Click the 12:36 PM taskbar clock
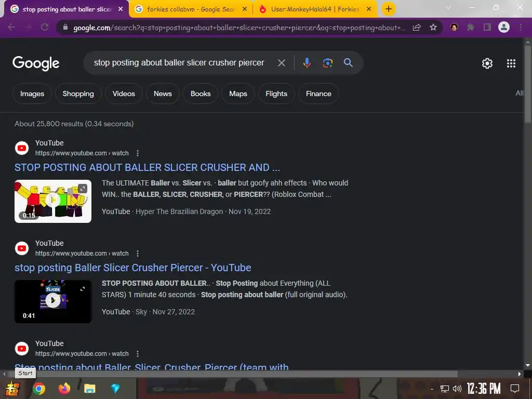Screen dimensions: 532x399 (484, 389)
